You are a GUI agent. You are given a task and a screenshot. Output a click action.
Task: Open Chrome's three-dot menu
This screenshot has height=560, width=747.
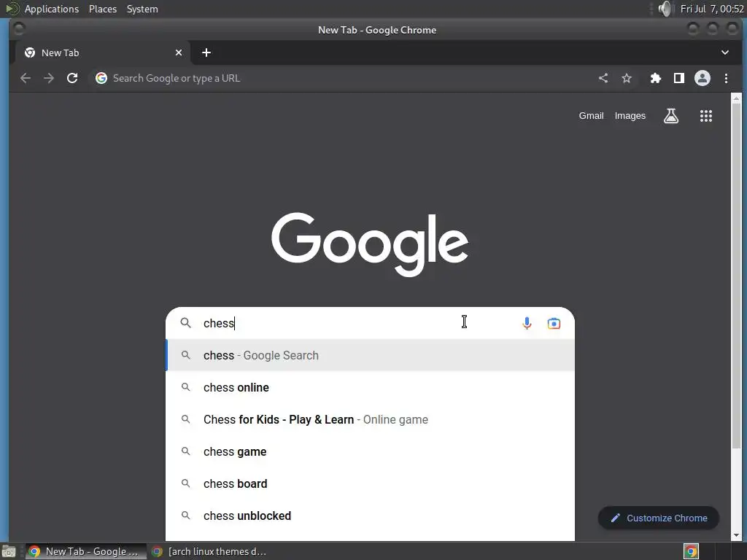[726, 78]
